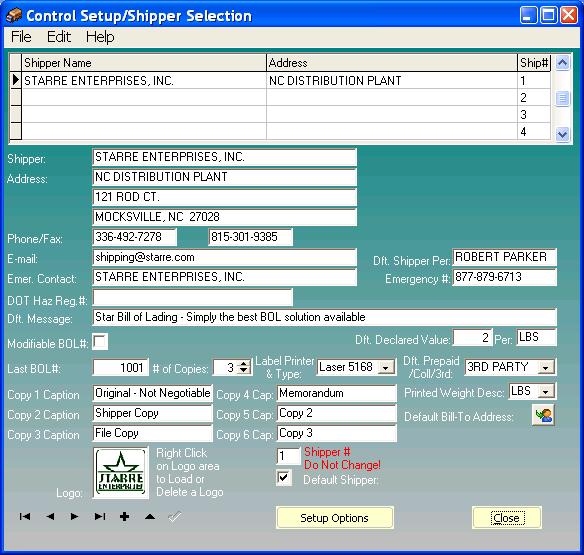Screen dimensions: 584x555
Task: Open the Label Printer & Type dropdown
Action: (x=386, y=368)
